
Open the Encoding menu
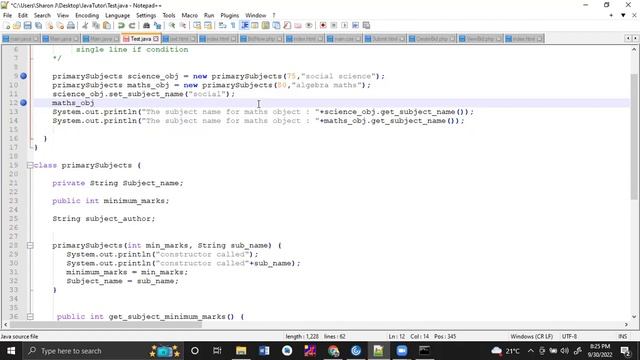pos(87,15)
